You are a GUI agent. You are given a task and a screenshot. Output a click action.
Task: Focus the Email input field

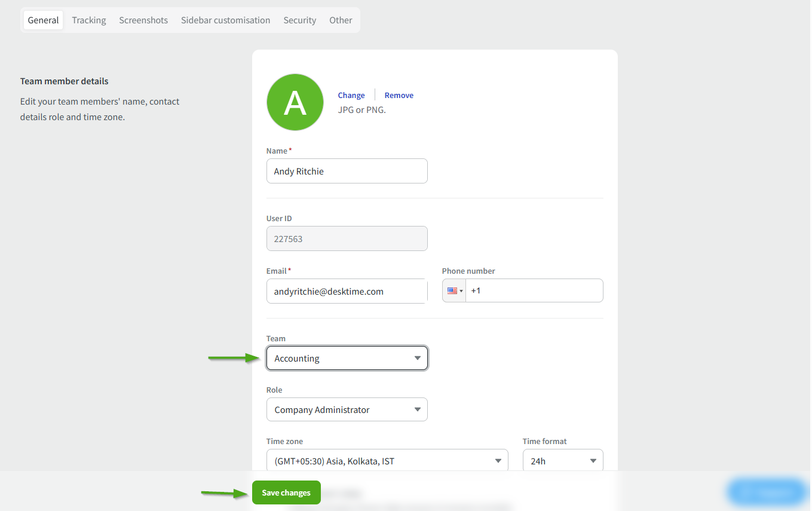(347, 292)
